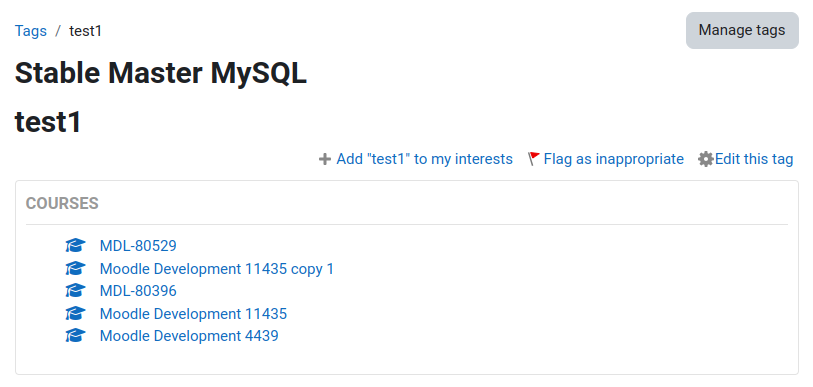Click the course icon beside Moodle Development 11435 copy 1
The width and height of the screenshot is (813, 387).
[75, 268]
